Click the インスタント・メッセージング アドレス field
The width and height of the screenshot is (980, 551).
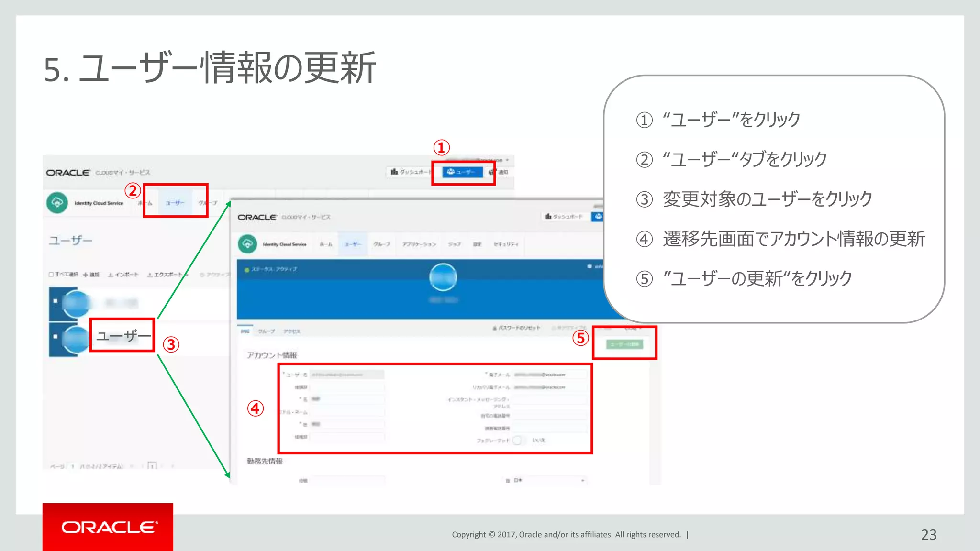550,400
